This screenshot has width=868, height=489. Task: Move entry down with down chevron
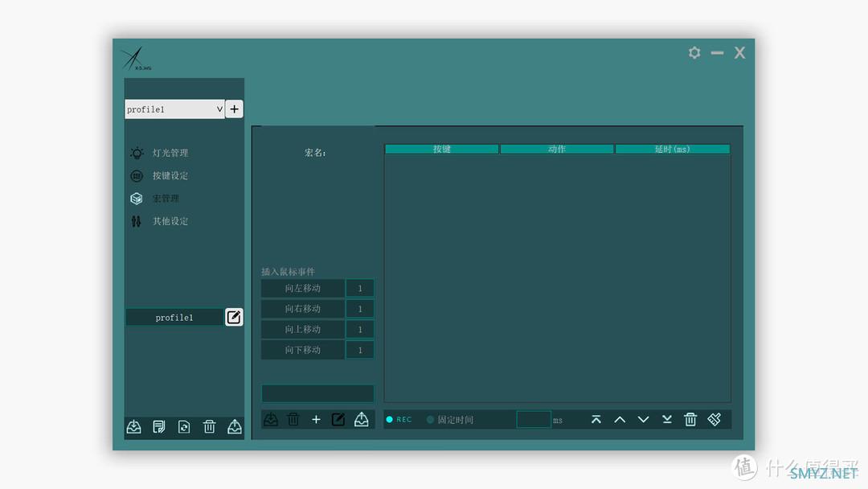tap(643, 420)
